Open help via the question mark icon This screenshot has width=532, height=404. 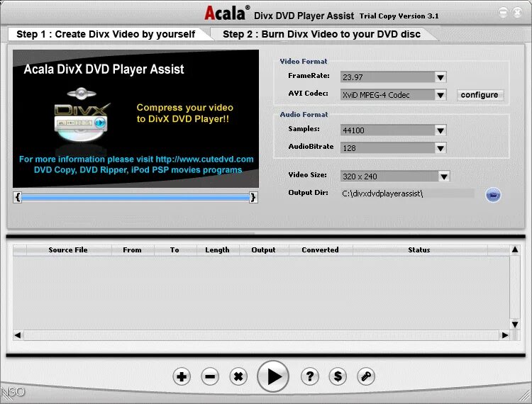[x=309, y=376]
